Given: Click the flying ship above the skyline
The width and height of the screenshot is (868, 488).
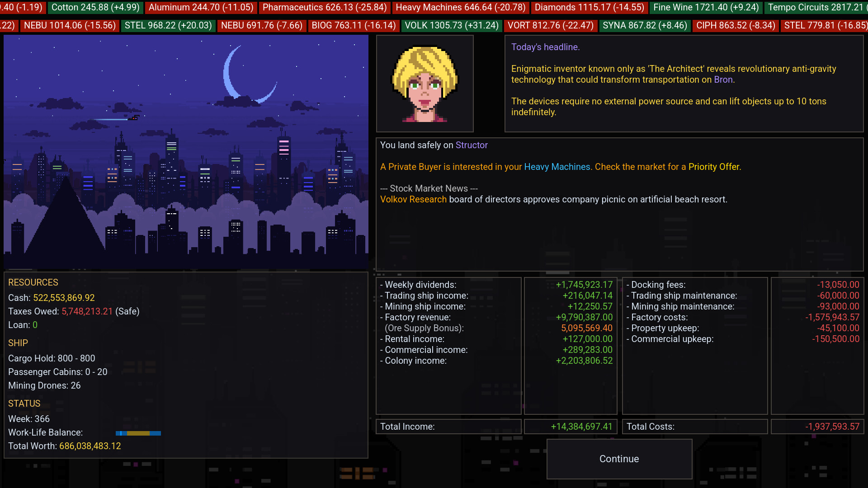Looking at the screenshot, I should [133, 118].
